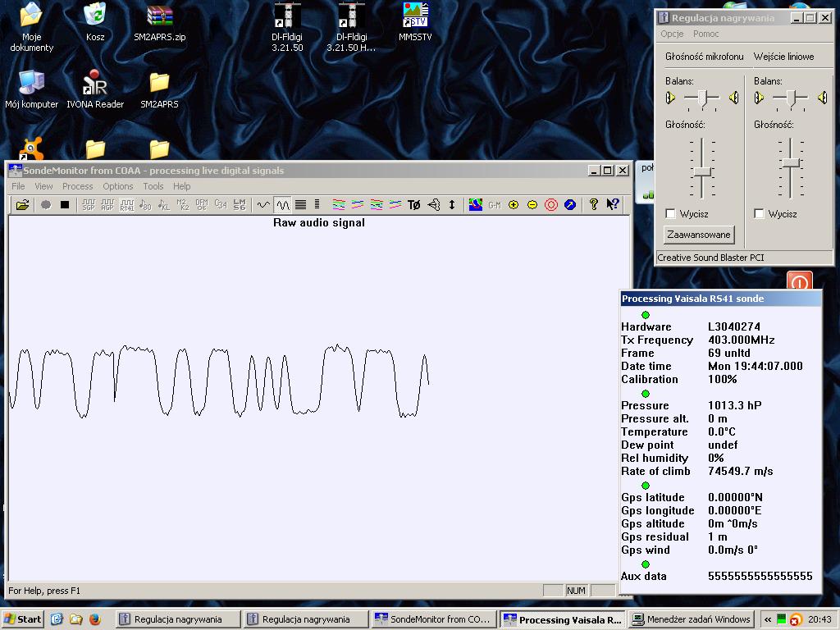Screen dimensions: 840x630
Task: Select the IVONA Reader desktop icon
Action: [95, 89]
